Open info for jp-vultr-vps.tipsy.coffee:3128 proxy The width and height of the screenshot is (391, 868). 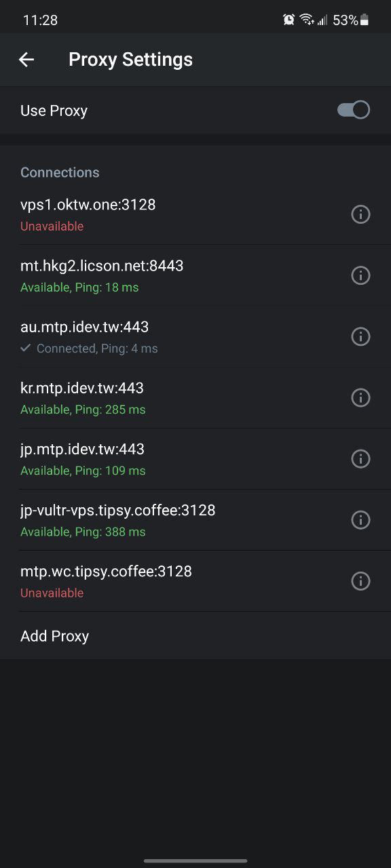tap(360, 519)
